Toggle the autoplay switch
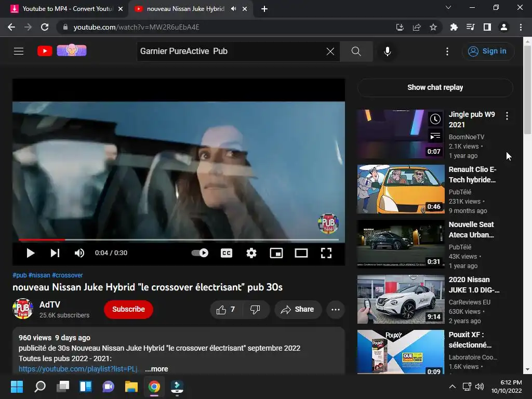This screenshot has height=399, width=532. coord(200,253)
